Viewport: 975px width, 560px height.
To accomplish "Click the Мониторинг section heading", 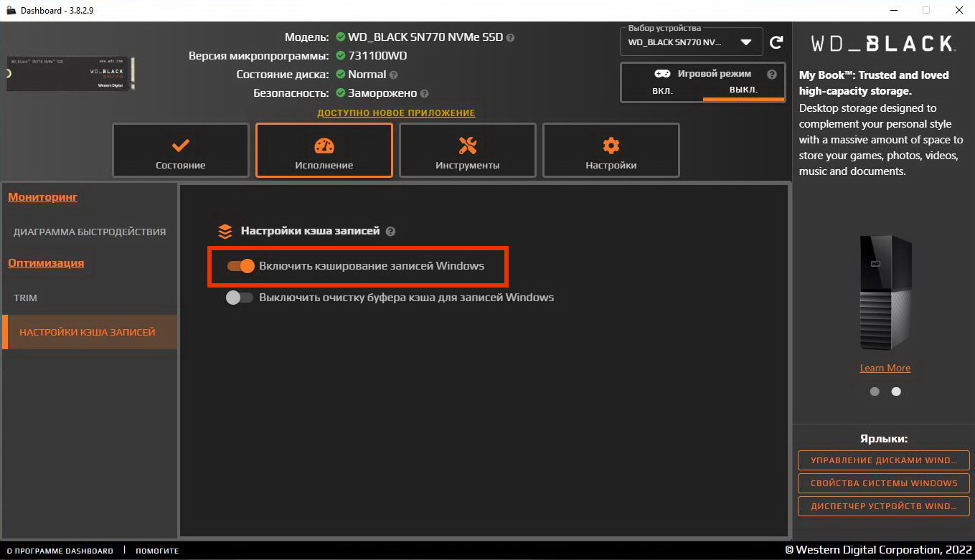I will click(x=43, y=197).
